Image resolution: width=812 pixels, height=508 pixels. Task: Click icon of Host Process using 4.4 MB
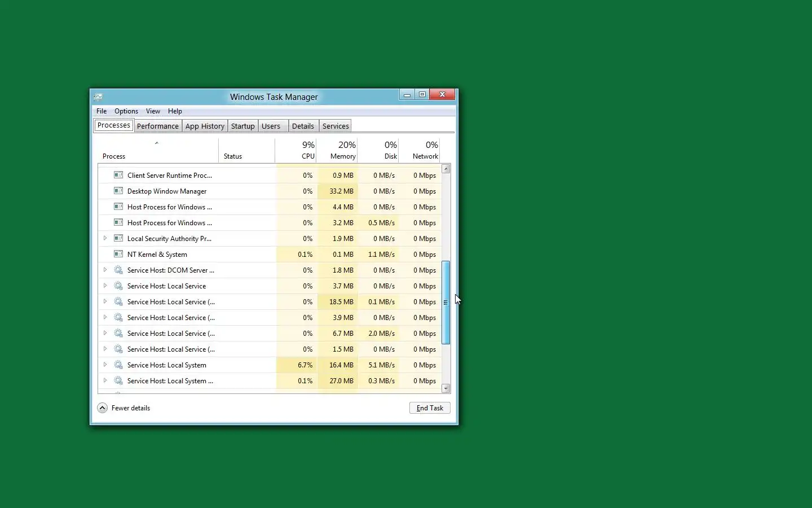point(118,207)
